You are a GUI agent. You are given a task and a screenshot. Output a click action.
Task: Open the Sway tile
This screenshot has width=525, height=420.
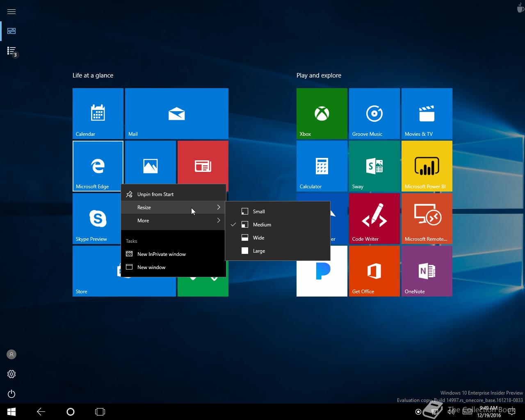pos(374,166)
